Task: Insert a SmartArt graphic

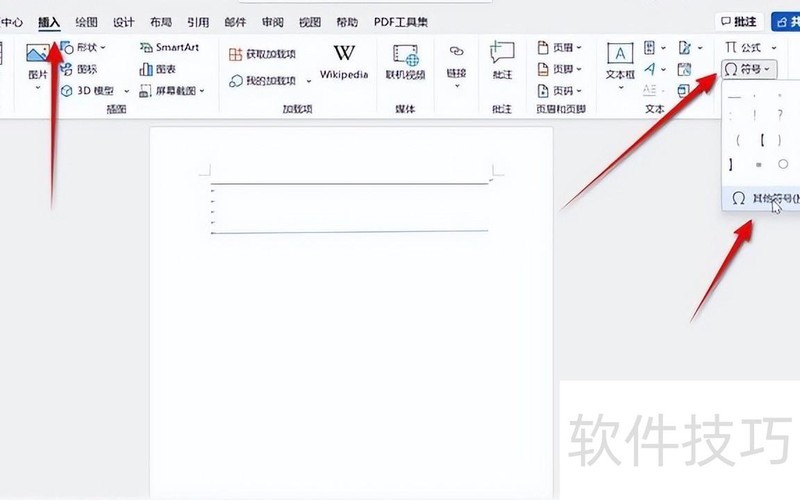Action: tap(169, 47)
